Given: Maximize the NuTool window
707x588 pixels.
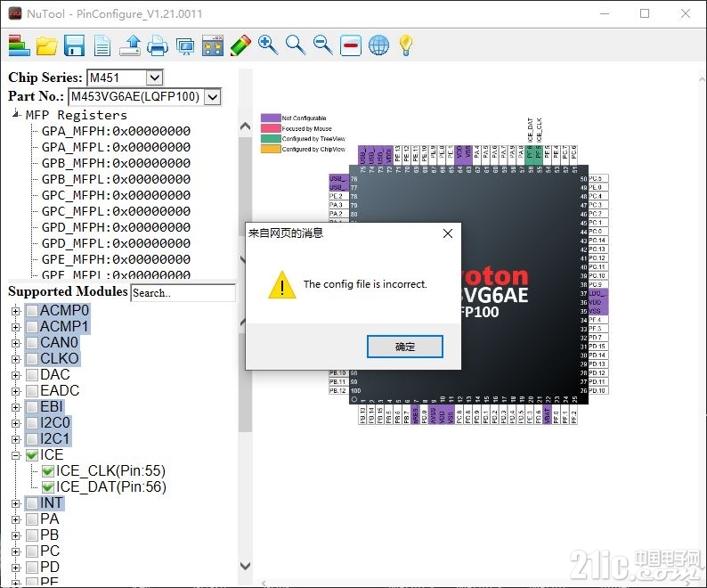Looking at the screenshot, I should click(645, 13).
